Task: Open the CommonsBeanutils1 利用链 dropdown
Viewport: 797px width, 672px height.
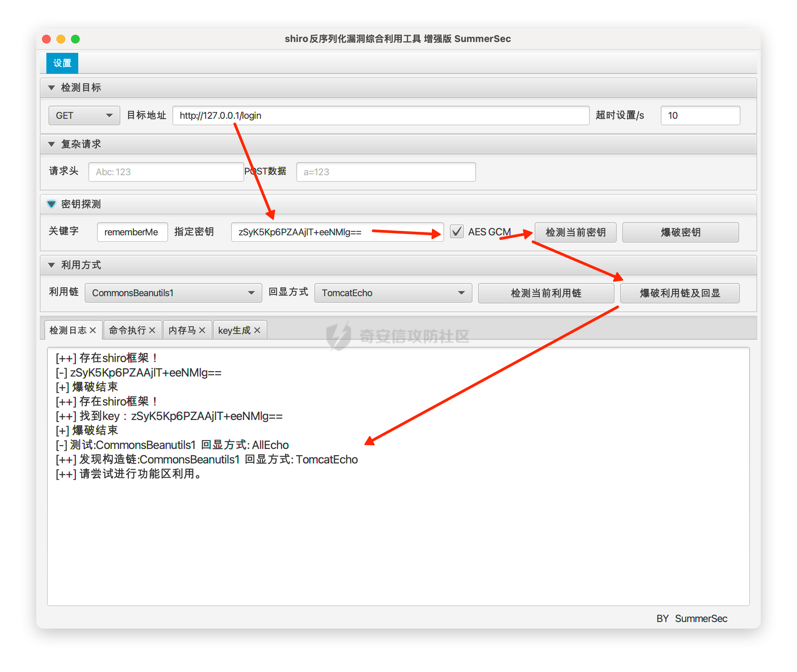Action: pos(173,293)
